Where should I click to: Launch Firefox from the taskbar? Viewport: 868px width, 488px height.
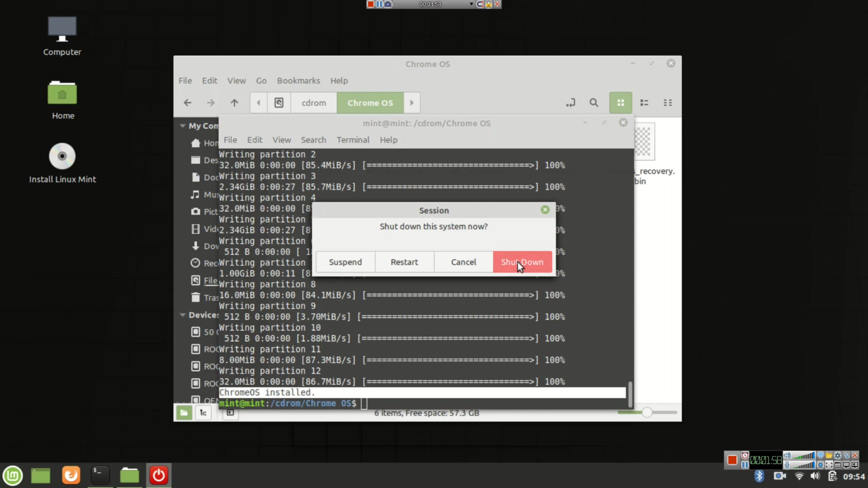tap(70, 475)
